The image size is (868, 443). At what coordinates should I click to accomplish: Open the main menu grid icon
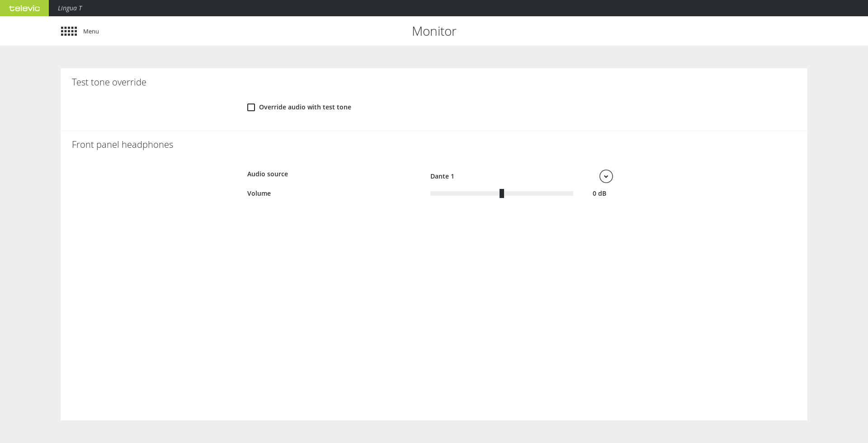pyautogui.click(x=69, y=31)
